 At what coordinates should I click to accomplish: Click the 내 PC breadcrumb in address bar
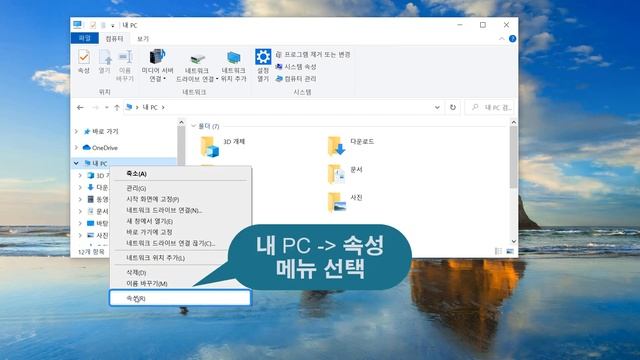pos(150,107)
